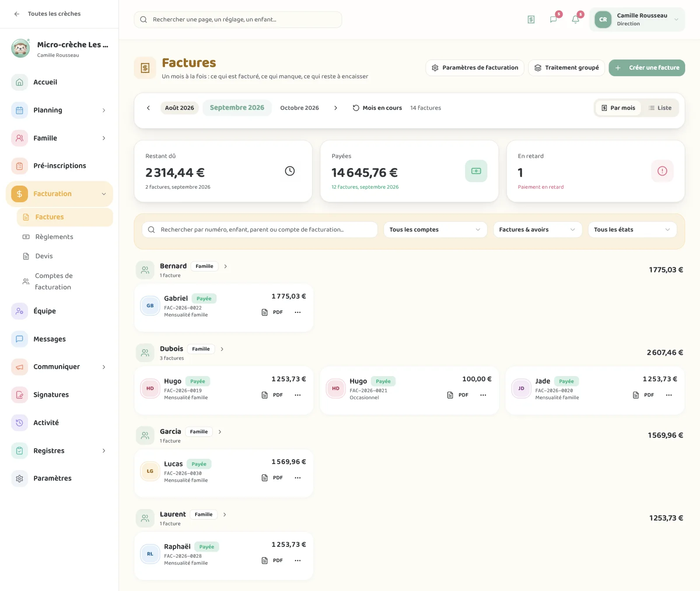Open the Tous les états filter dropdown
Image resolution: width=700 pixels, height=591 pixels.
[632, 229]
